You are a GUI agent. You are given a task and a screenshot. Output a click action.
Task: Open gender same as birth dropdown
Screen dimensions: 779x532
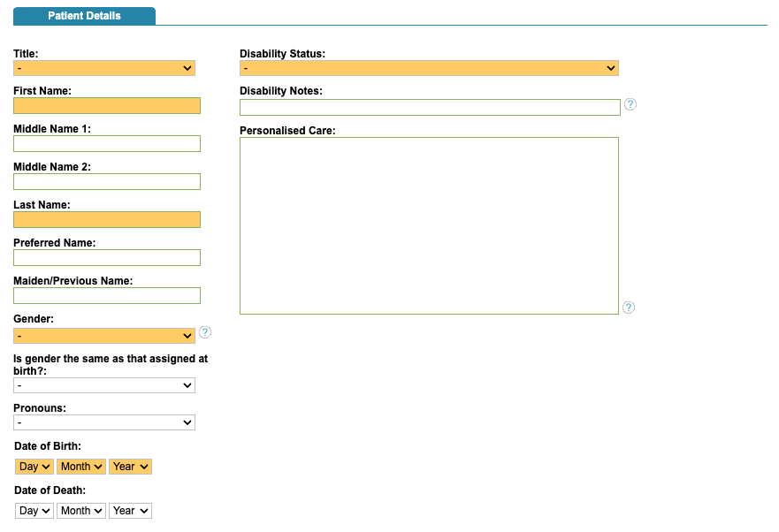(104, 385)
